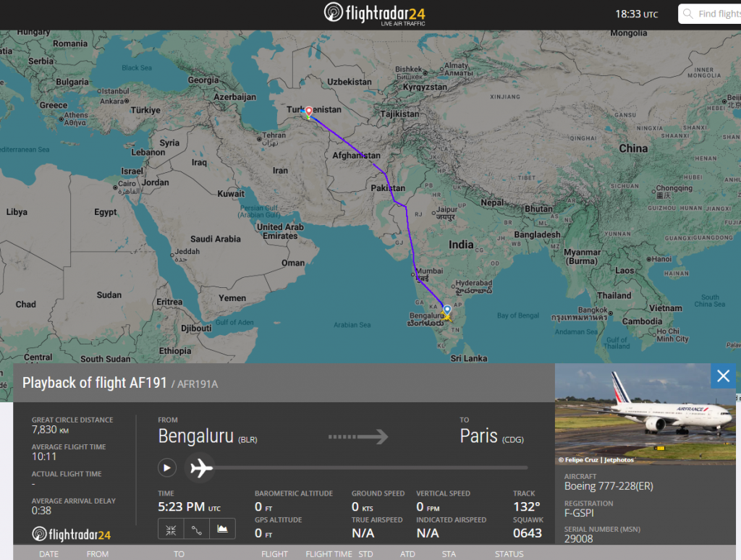Click the airplane icon on the playback timeline
Image resolution: width=741 pixels, height=560 pixels.
[x=200, y=468]
